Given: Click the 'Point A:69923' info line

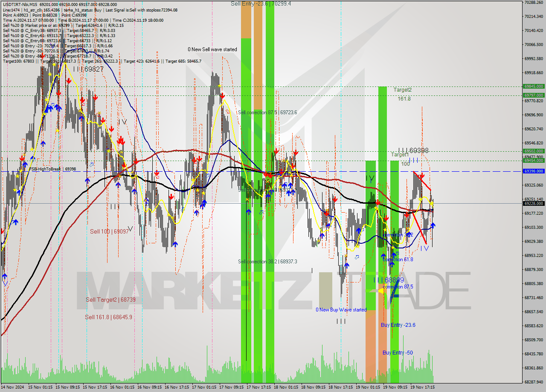Looking at the screenshot, I should pos(45,15).
